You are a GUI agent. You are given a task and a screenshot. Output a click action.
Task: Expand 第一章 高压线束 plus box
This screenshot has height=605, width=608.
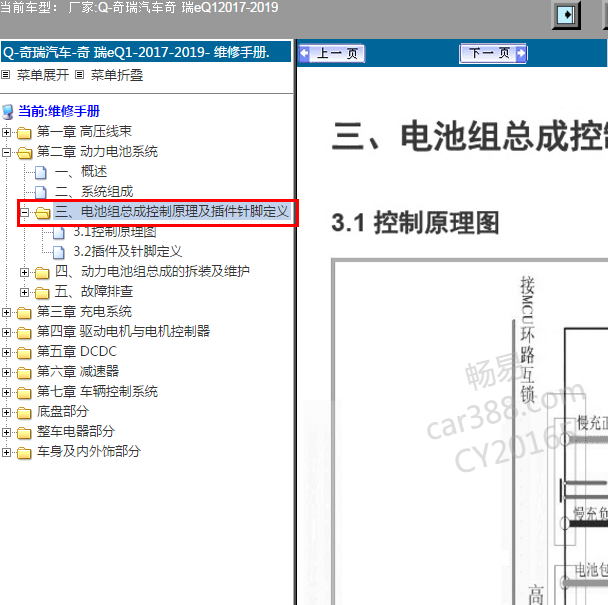(6, 132)
